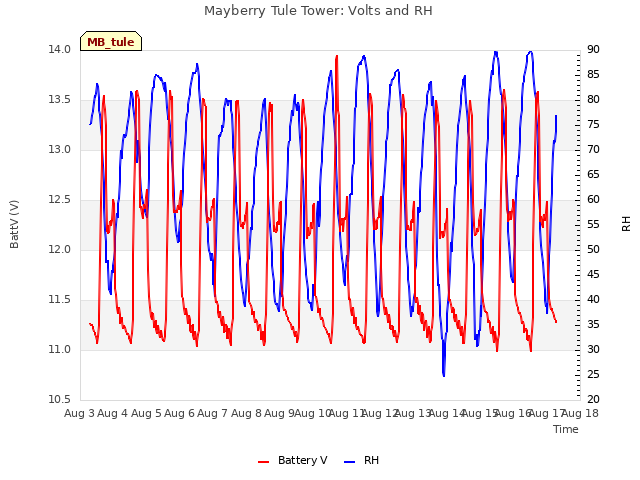This screenshot has width=640, height=480.
Task: Click the 11.5 voltage tick label
Action: [x=60, y=300]
